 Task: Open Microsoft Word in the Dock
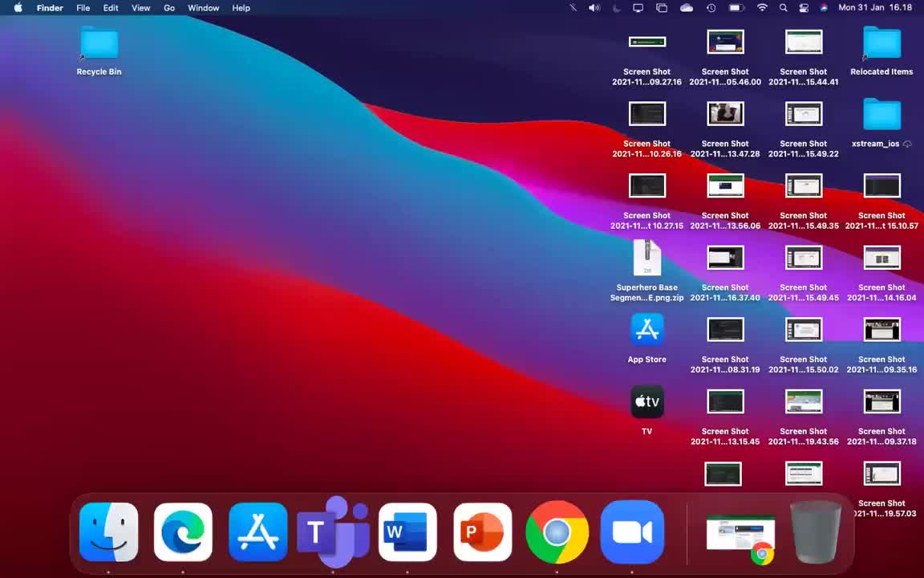pos(407,532)
